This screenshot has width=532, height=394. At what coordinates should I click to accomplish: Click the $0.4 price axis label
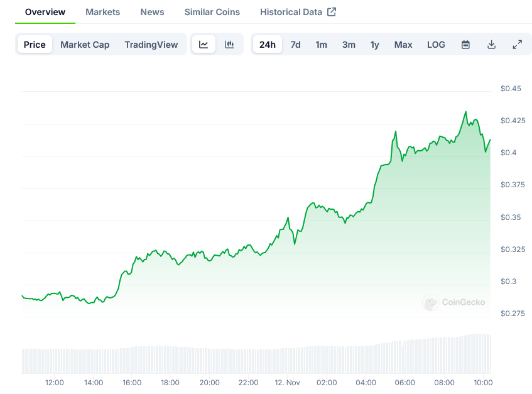[x=508, y=153]
